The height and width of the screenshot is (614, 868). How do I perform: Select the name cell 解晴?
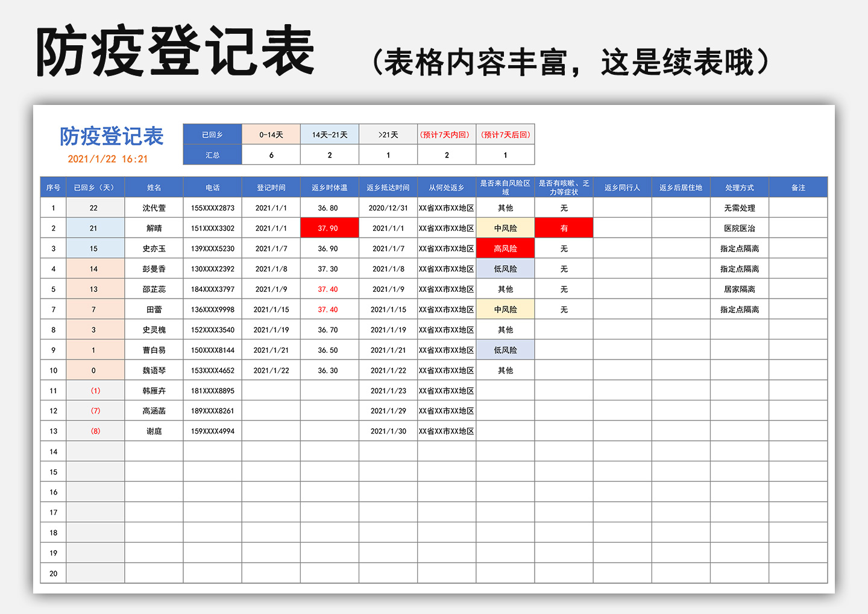coord(154,228)
